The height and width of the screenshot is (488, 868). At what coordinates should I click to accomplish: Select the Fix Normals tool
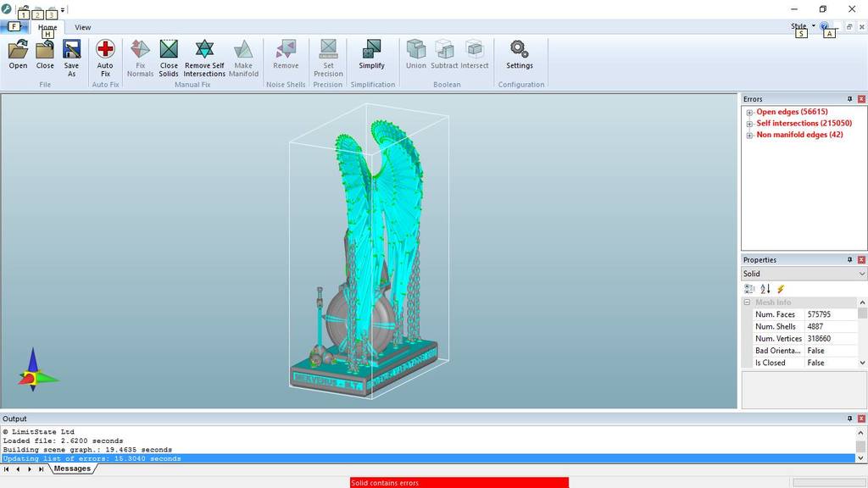pos(140,58)
